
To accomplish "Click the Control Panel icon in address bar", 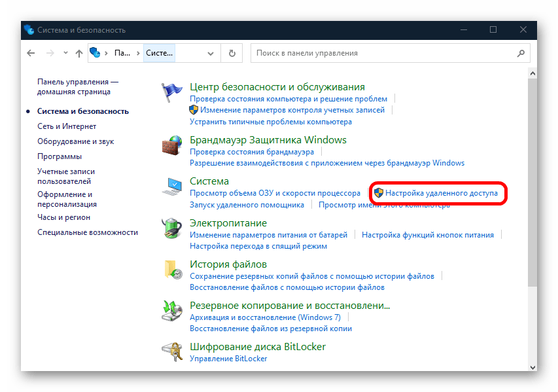I will click(95, 53).
